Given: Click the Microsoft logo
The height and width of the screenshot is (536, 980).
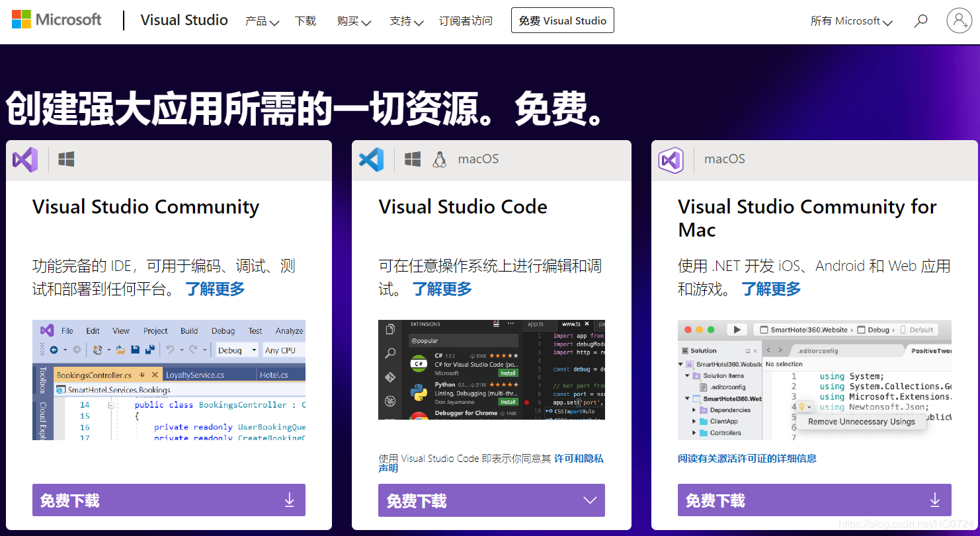Looking at the screenshot, I should (57, 20).
